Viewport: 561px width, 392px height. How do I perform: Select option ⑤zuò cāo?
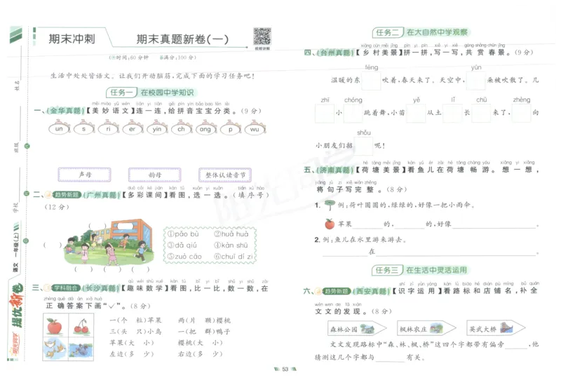pos(184,257)
